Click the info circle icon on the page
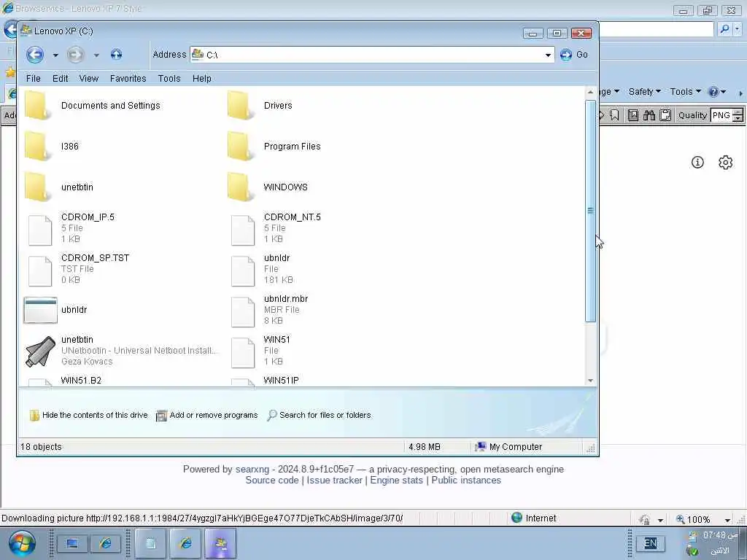Image resolution: width=747 pixels, height=560 pixels. [697, 163]
